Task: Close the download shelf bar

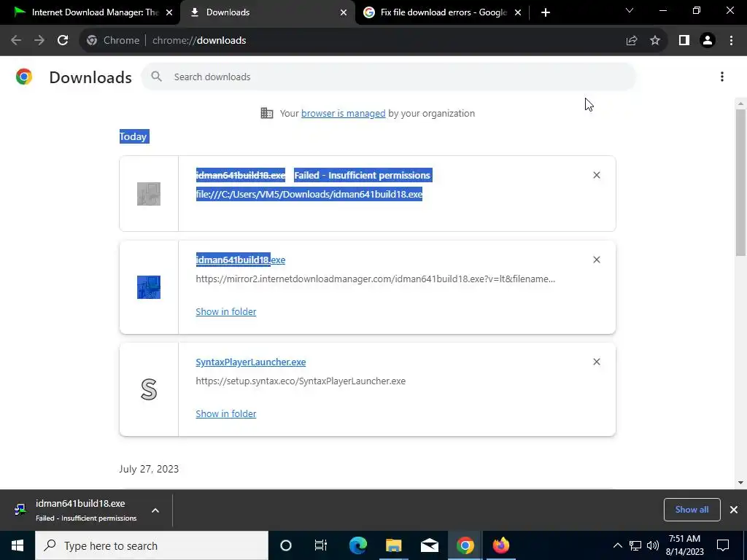Action: 734,510
